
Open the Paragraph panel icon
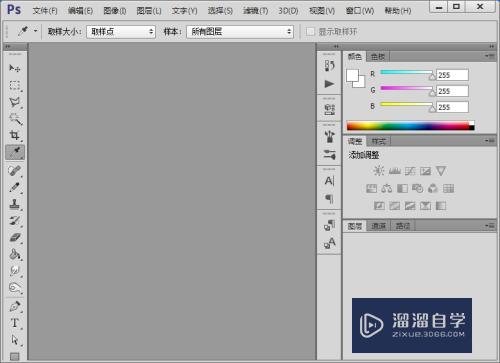pos(329,199)
